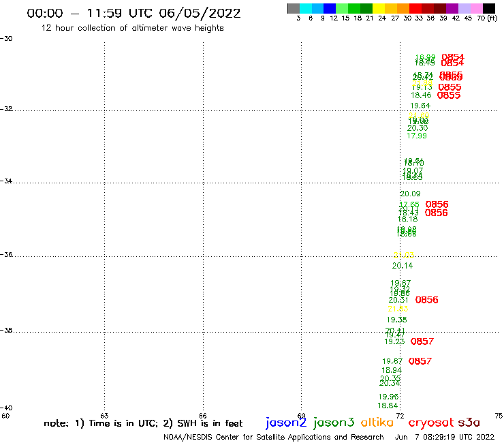Click the title '00:00 – 11:59 UTC 06/05/2022'
Screen dimensions: 504x443
click(x=133, y=13)
